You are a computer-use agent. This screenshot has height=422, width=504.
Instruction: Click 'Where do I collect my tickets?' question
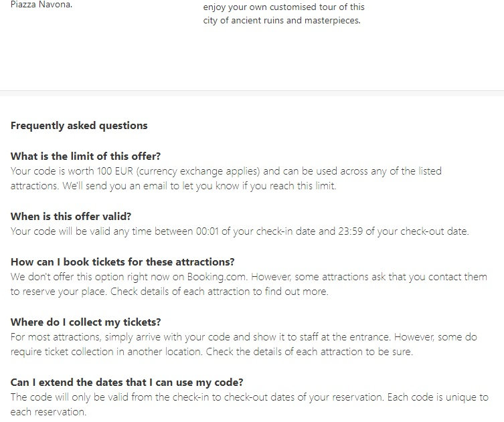click(86, 323)
